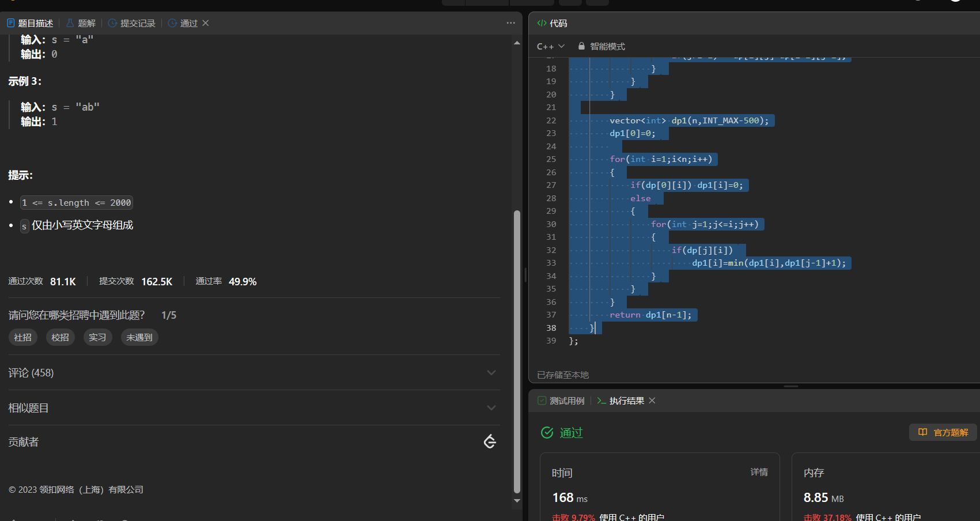Click the vertical divider handle between panels

(x=525, y=275)
